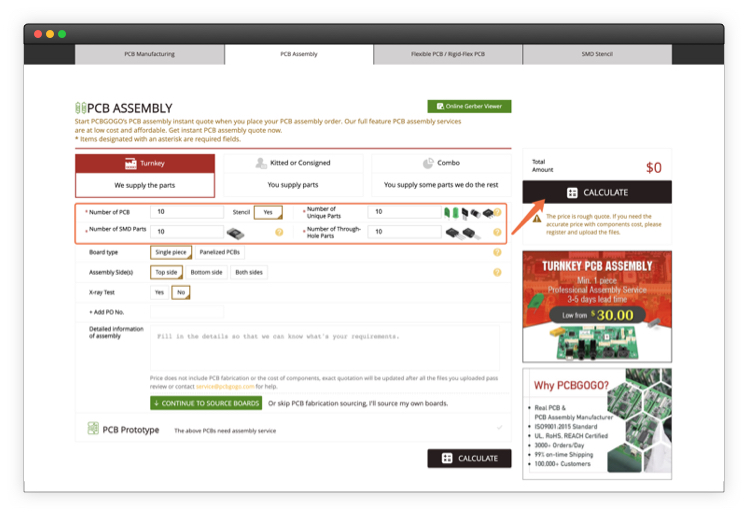Click the calculator icon in sidebar CALCULATE
The image size is (748, 516).
[x=572, y=193]
